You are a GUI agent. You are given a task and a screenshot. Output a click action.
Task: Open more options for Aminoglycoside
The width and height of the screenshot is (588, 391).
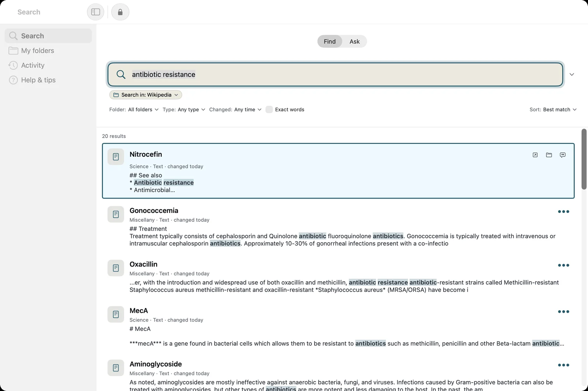(563, 365)
